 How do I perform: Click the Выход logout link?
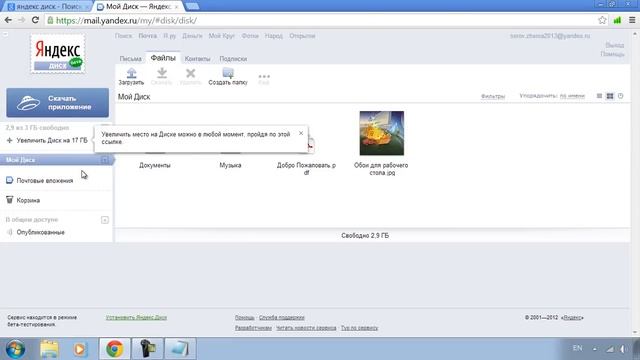point(615,45)
